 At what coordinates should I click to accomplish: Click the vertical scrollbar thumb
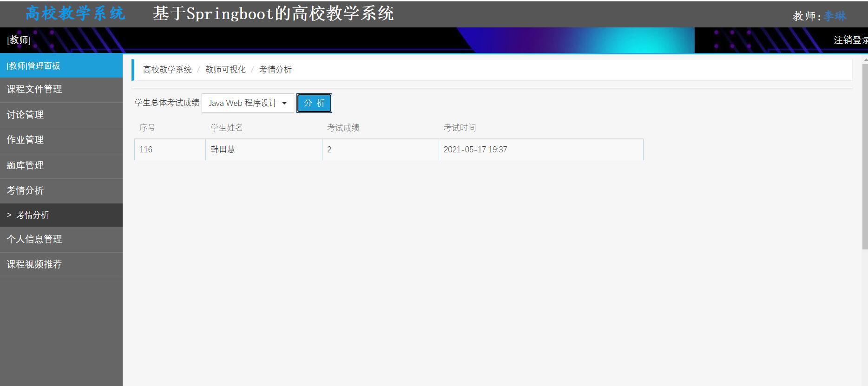tap(865, 157)
